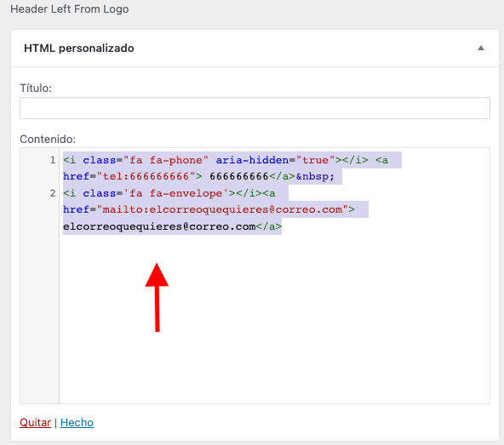Click the Quitar link

[x=36, y=423]
